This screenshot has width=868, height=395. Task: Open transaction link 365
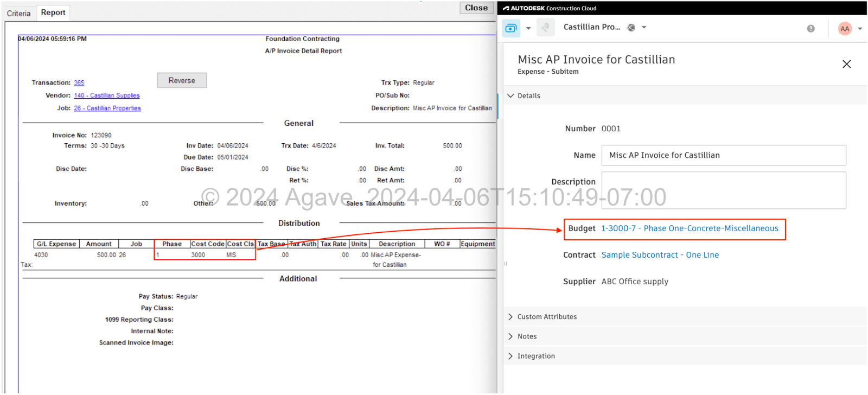(79, 83)
